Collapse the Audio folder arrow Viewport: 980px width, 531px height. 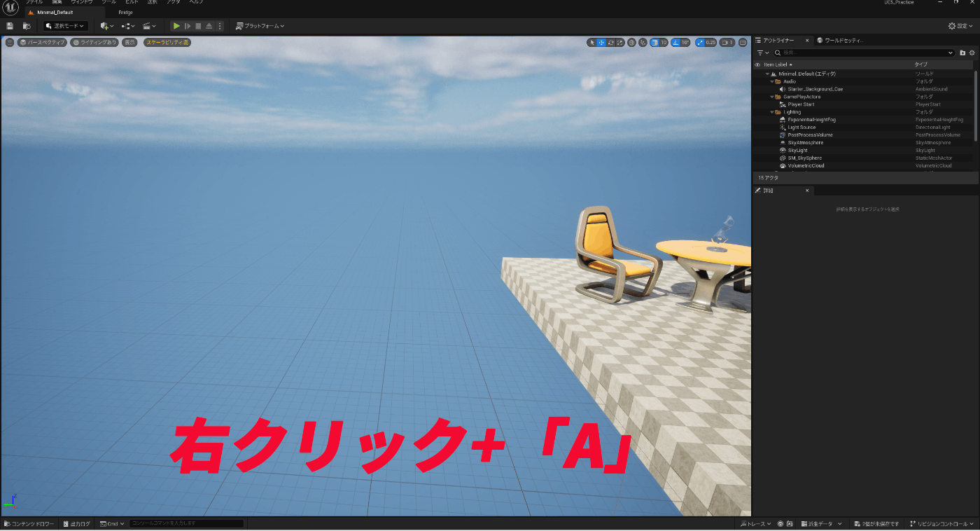(x=772, y=81)
